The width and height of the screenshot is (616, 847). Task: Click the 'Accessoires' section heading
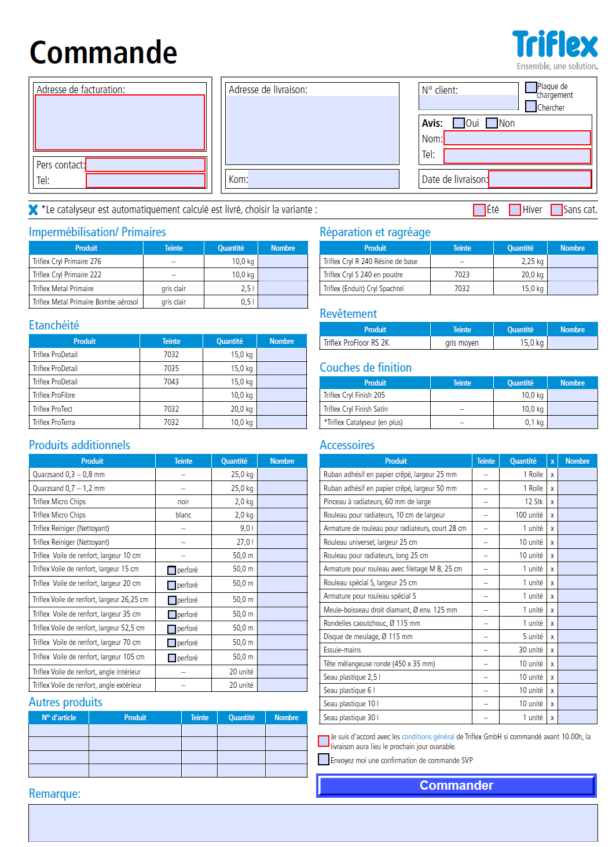pyautogui.click(x=347, y=445)
